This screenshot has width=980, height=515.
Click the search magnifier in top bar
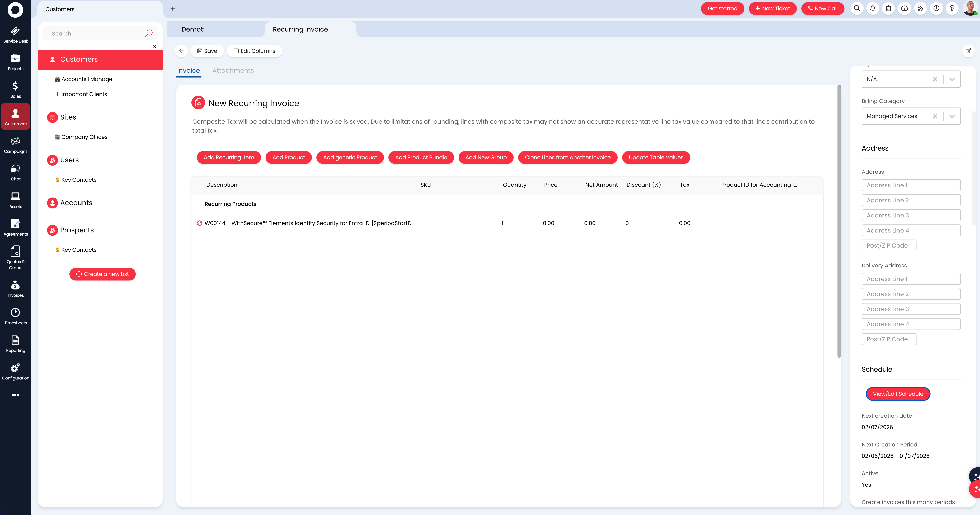(857, 8)
